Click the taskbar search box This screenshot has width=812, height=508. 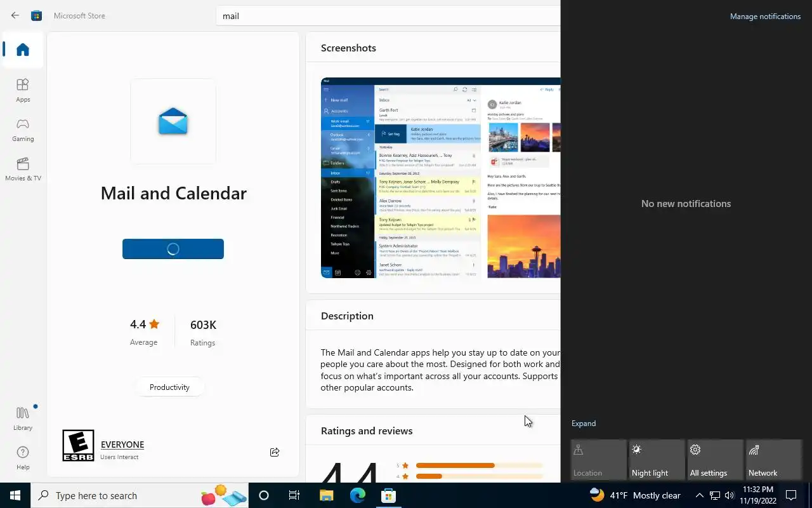(140, 495)
